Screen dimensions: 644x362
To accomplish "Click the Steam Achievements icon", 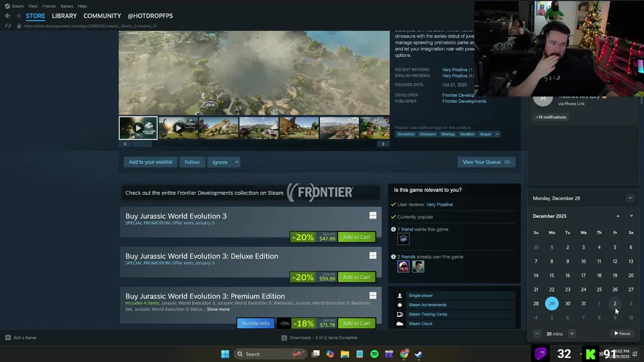I will pos(400,305).
